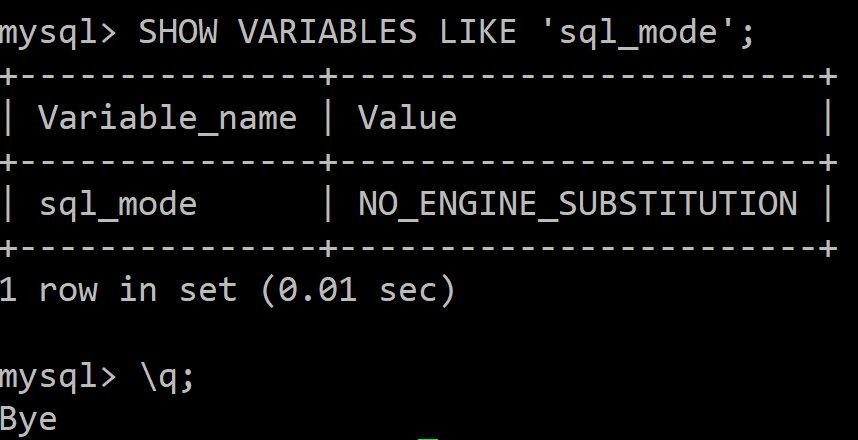
Task: Select the Value column header
Action: (407, 118)
